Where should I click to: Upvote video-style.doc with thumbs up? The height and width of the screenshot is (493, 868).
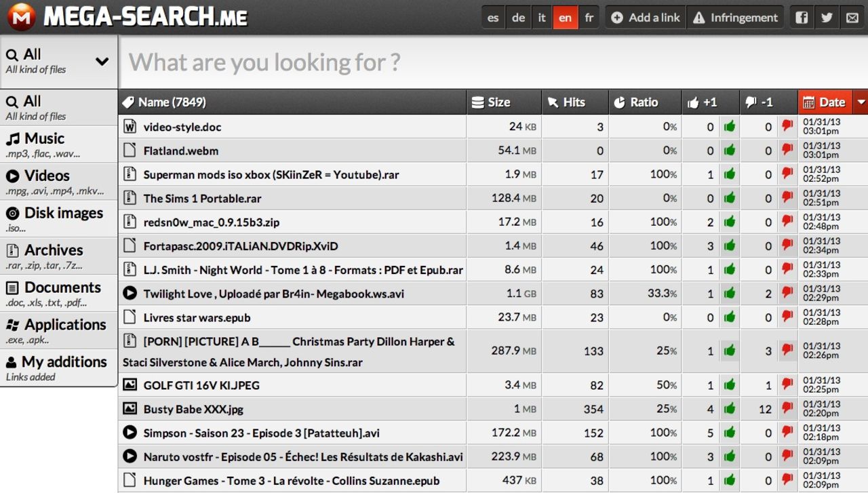pos(730,127)
